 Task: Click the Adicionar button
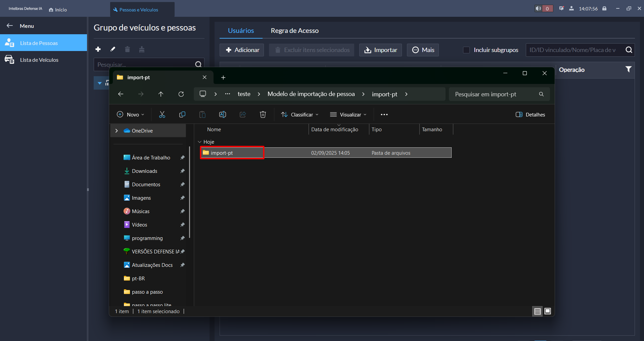tap(242, 50)
